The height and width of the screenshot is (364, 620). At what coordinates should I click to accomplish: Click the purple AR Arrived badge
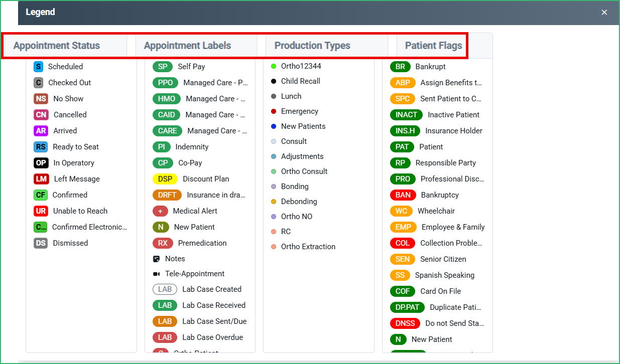[41, 131]
